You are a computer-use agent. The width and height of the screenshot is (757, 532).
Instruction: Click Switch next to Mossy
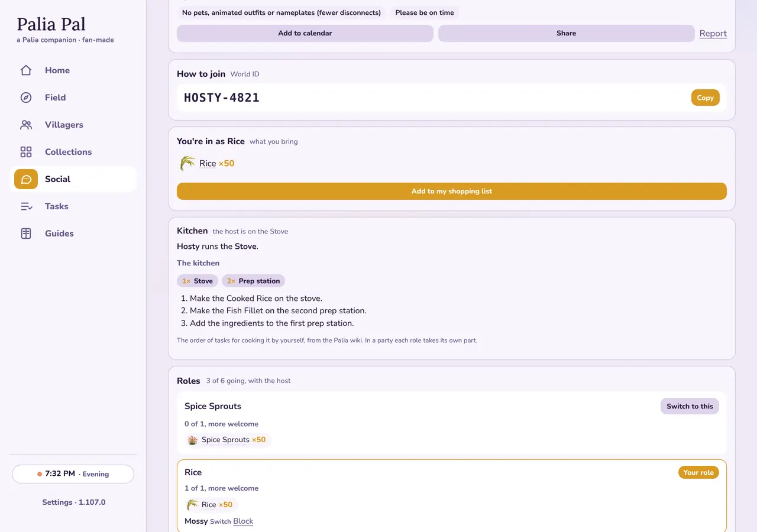tap(220, 521)
